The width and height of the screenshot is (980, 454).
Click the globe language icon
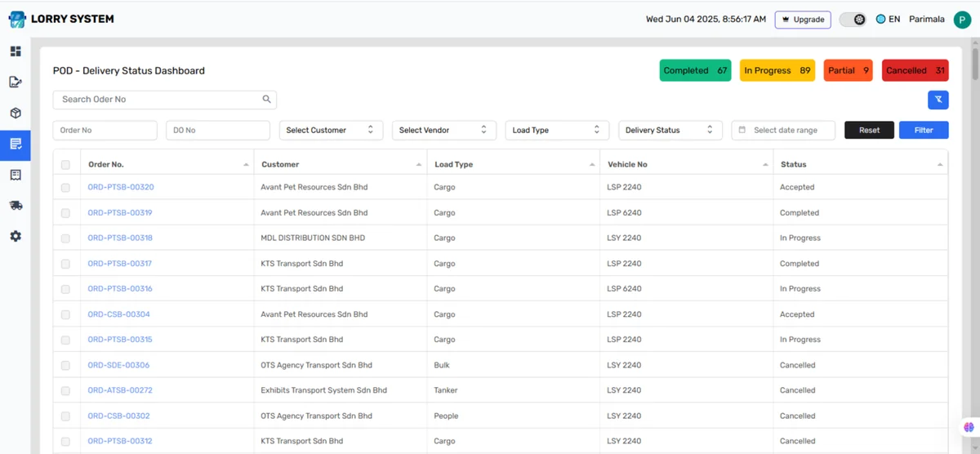880,19
